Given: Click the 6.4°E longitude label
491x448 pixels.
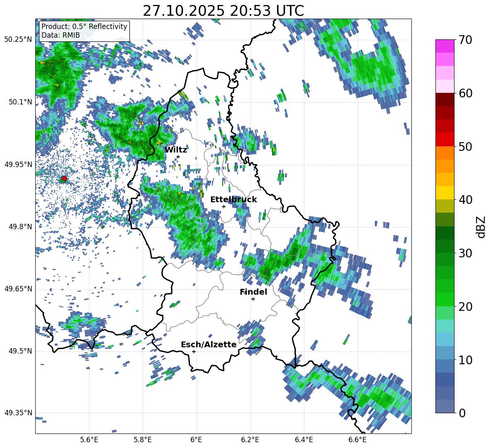Looking at the screenshot, I should (304, 440).
